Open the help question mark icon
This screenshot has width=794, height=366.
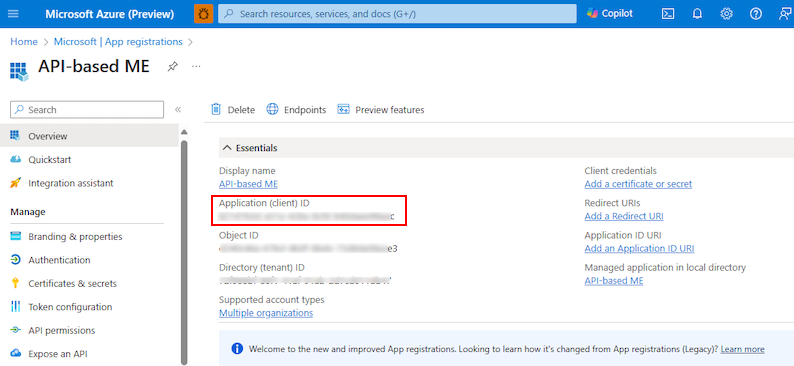click(x=756, y=14)
